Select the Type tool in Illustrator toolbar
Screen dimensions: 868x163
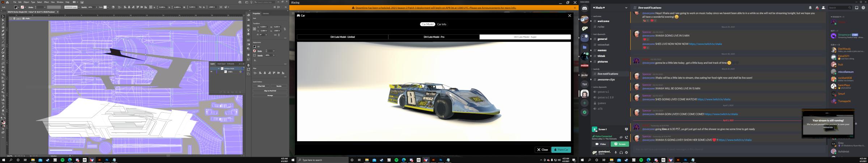tap(3, 38)
